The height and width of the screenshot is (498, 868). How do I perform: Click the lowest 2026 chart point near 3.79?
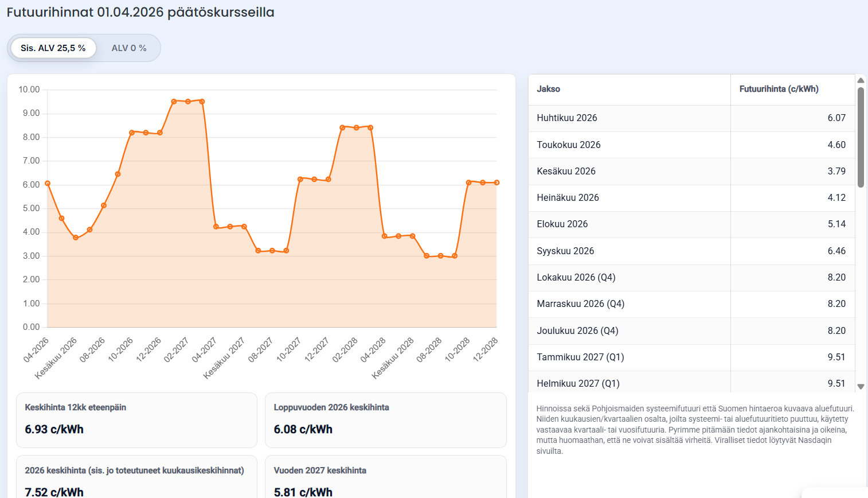(76, 238)
